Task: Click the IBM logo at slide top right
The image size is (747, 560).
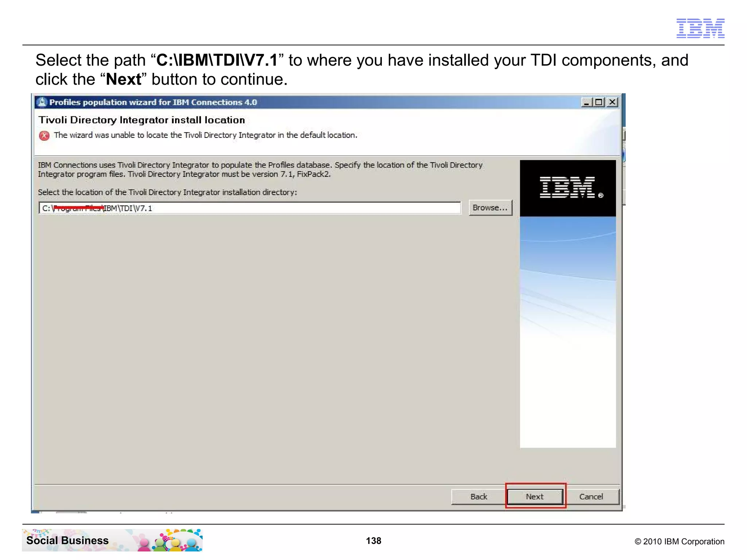Action: pos(700,28)
